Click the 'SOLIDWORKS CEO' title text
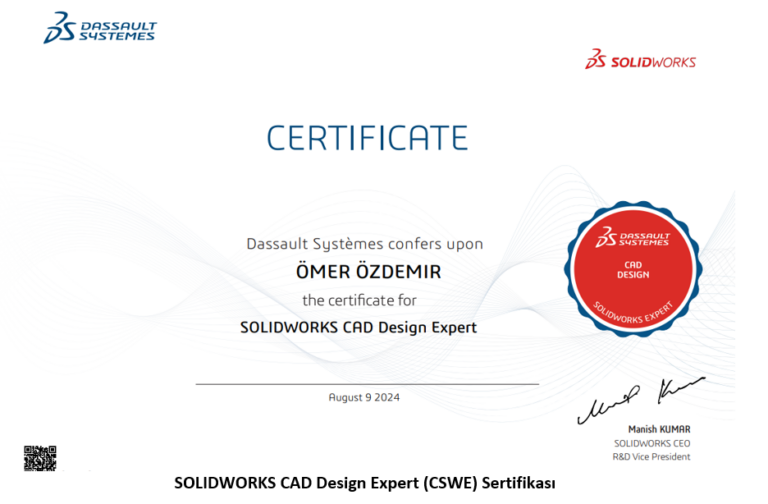The height and width of the screenshot is (504, 768). pyautogui.click(x=651, y=442)
